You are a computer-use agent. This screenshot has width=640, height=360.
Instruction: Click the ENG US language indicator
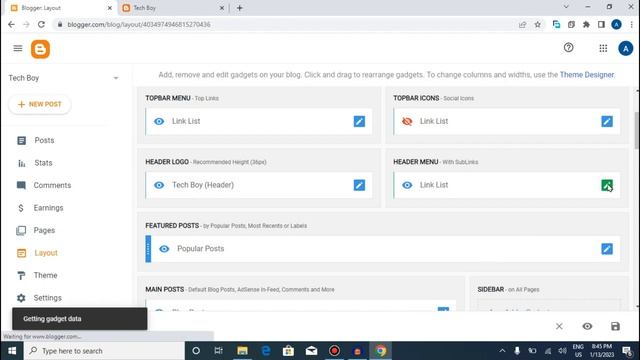pyautogui.click(x=578, y=351)
